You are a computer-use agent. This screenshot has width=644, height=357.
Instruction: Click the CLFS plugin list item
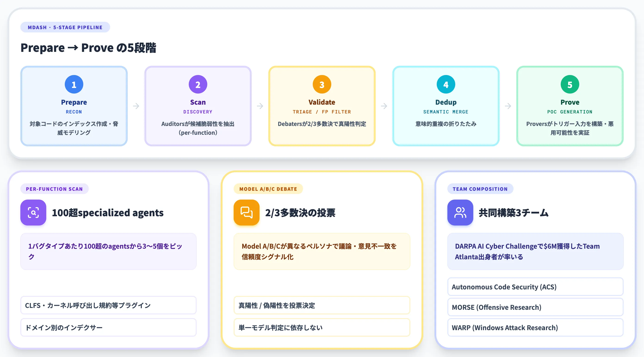[x=108, y=305]
